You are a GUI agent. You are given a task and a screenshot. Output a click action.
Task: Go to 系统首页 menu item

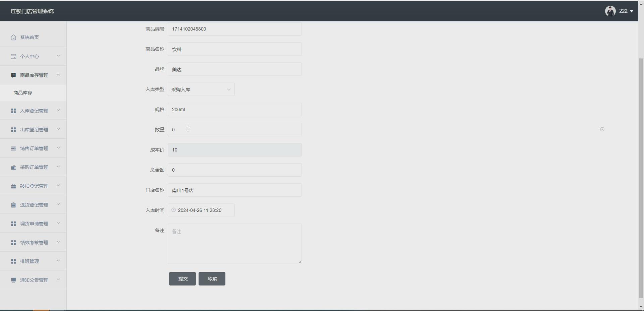33,37
